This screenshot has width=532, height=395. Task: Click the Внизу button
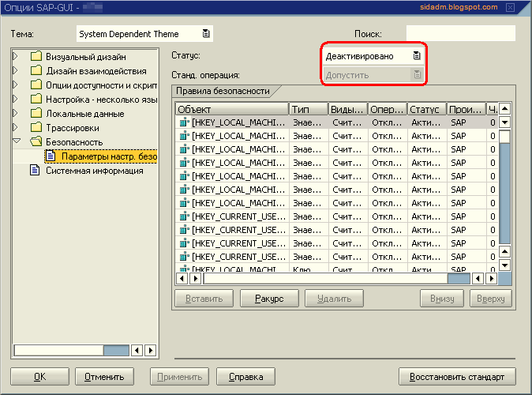[x=442, y=299]
